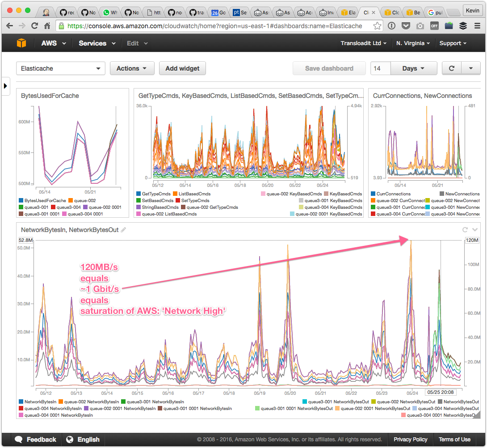Click the AWS orange cube logo
Screen dimensions: 487x448
(x=21, y=43)
